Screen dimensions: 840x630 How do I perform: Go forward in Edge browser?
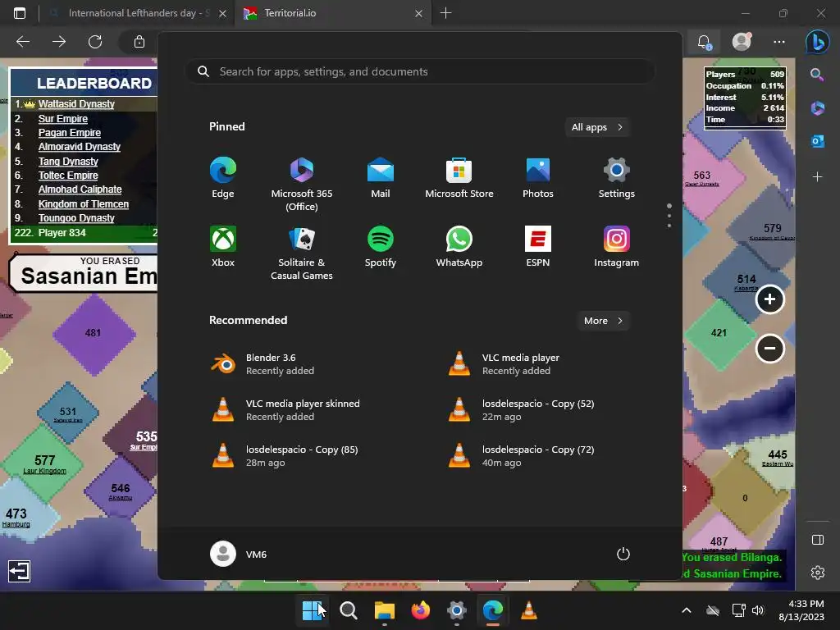coord(59,42)
